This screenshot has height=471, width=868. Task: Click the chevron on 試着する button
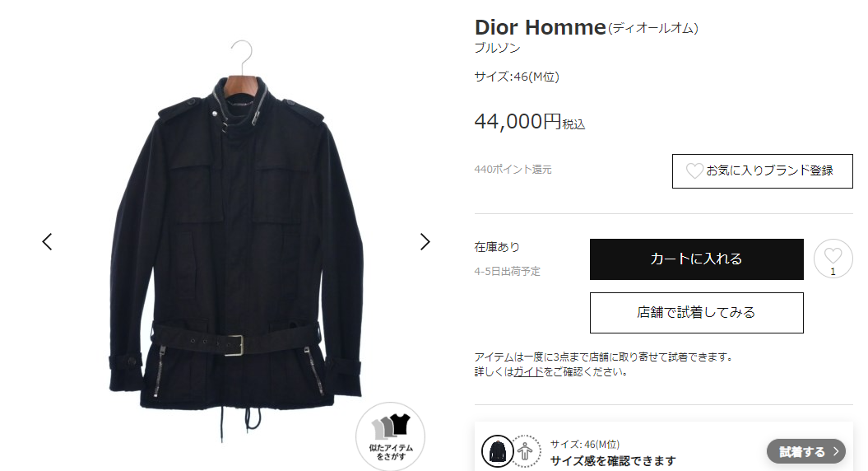click(836, 451)
